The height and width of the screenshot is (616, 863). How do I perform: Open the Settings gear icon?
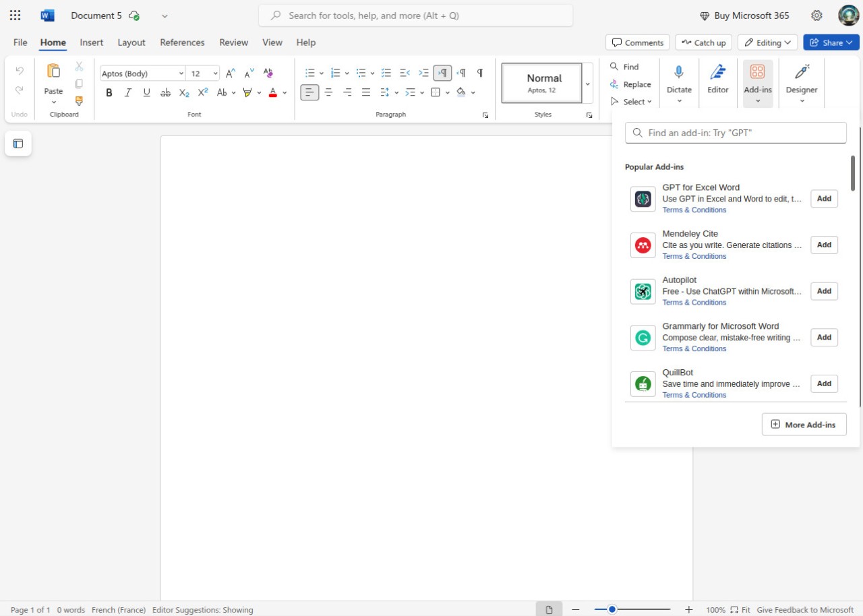(816, 16)
